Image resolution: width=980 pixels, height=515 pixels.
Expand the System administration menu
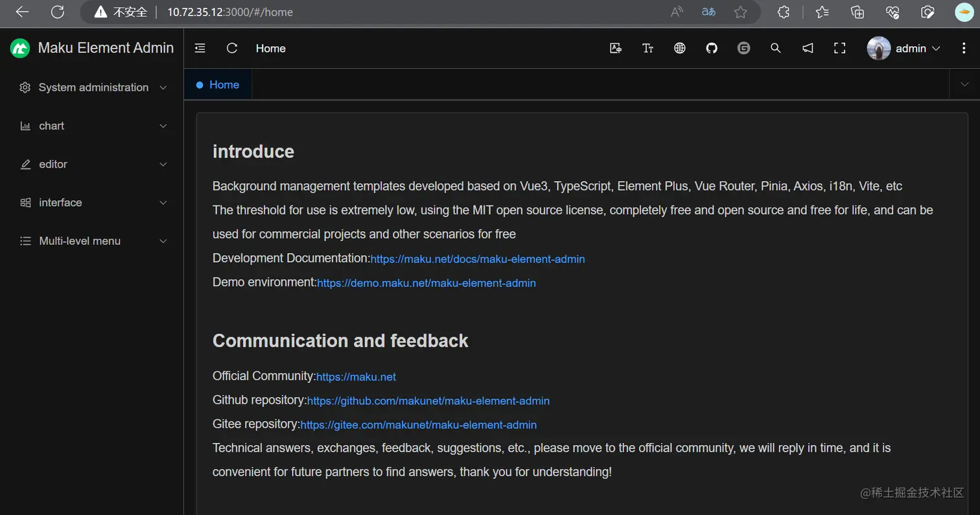coord(93,87)
